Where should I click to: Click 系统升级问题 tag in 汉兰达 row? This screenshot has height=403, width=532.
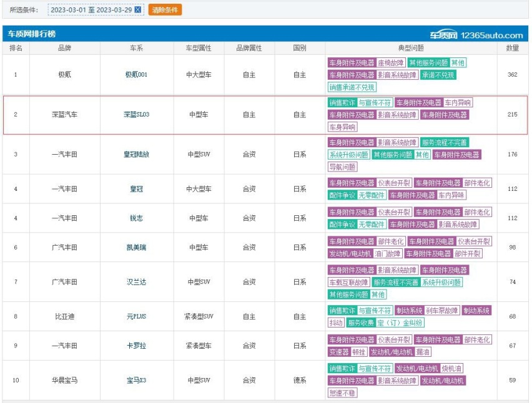[441, 283]
